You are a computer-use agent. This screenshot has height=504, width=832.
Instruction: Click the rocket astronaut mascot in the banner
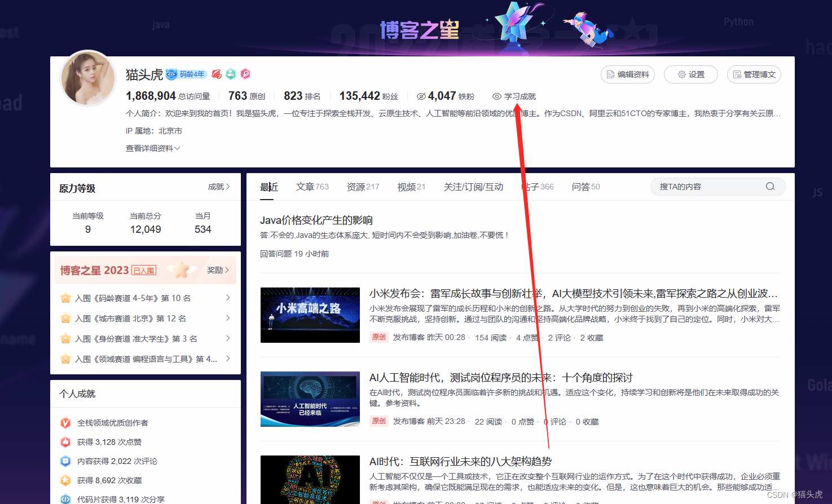(588, 29)
